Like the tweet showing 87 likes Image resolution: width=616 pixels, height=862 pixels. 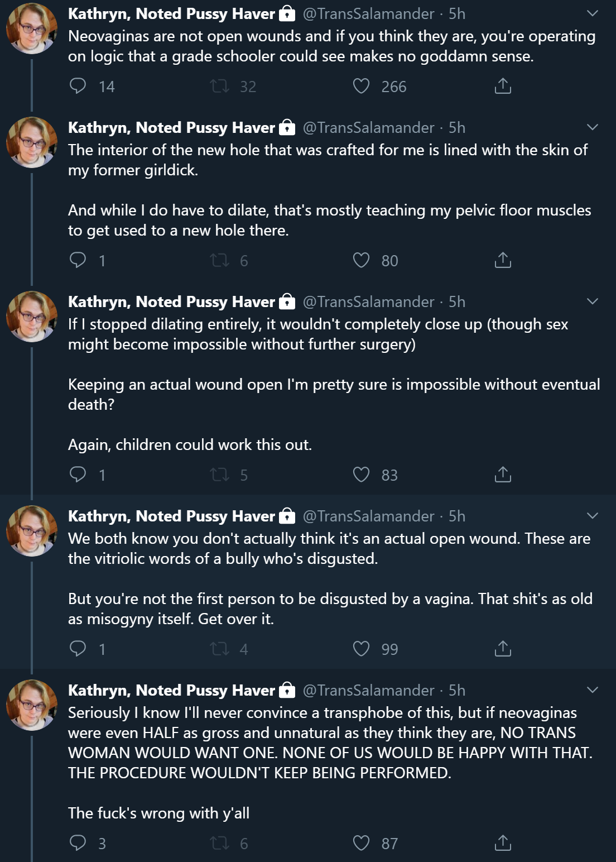click(x=362, y=843)
